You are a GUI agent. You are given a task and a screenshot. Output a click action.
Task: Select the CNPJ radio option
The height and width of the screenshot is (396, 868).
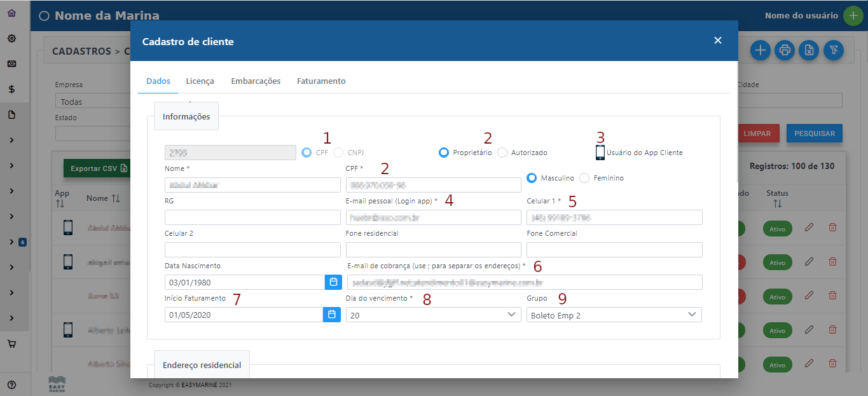[x=338, y=153]
